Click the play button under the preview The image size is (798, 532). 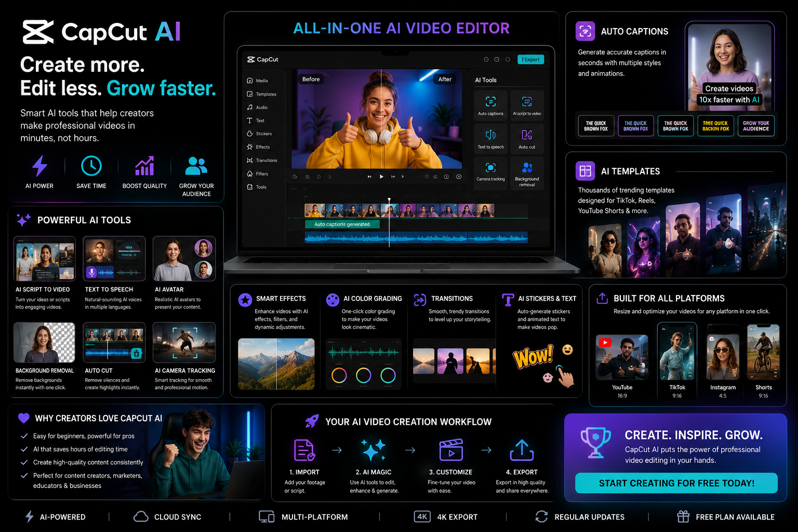(381, 177)
